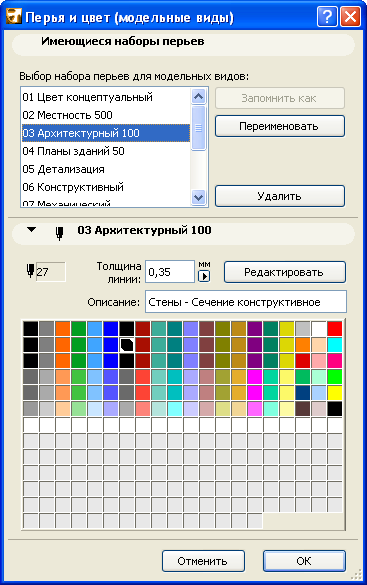Pick the bright cyan swatch ending second row
The image size is (367, 585).
pyautogui.click(x=335, y=345)
